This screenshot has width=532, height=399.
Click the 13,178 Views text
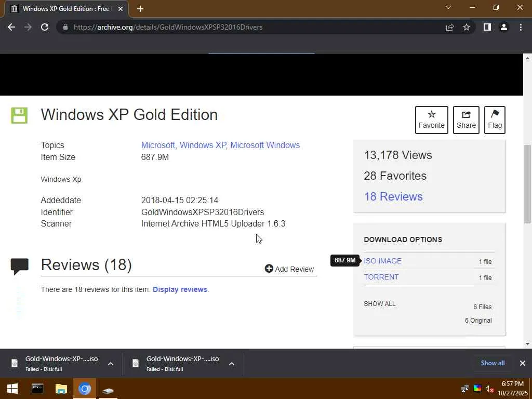[x=398, y=155]
